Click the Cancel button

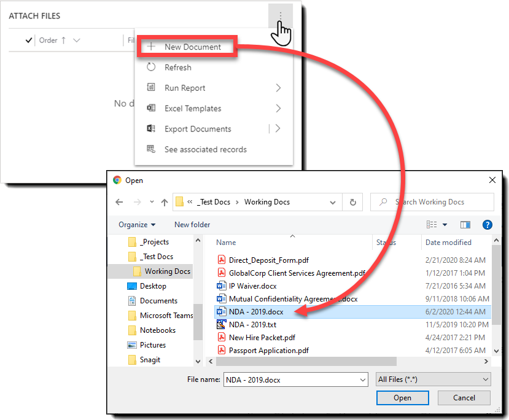click(464, 398)
